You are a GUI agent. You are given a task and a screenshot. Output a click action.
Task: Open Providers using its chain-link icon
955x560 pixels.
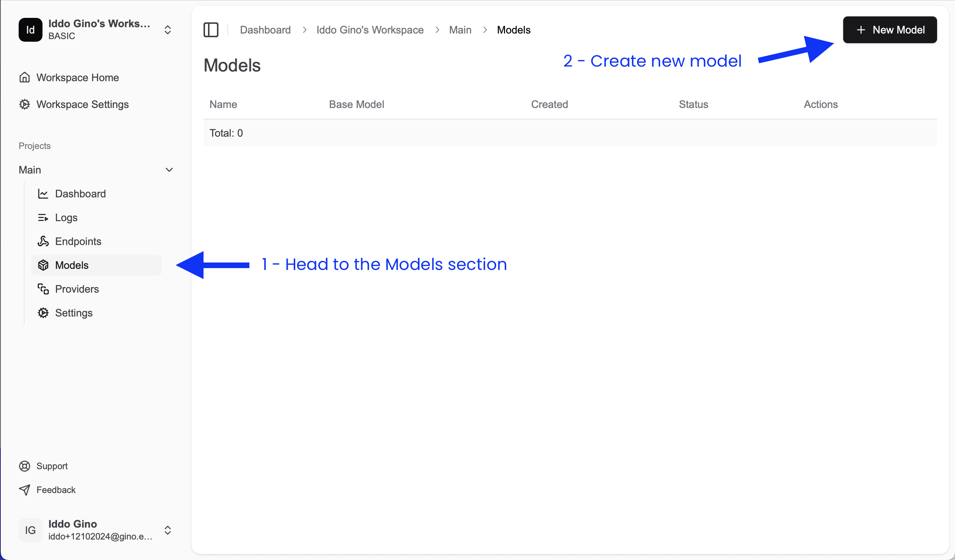click(x=43, y=289)
